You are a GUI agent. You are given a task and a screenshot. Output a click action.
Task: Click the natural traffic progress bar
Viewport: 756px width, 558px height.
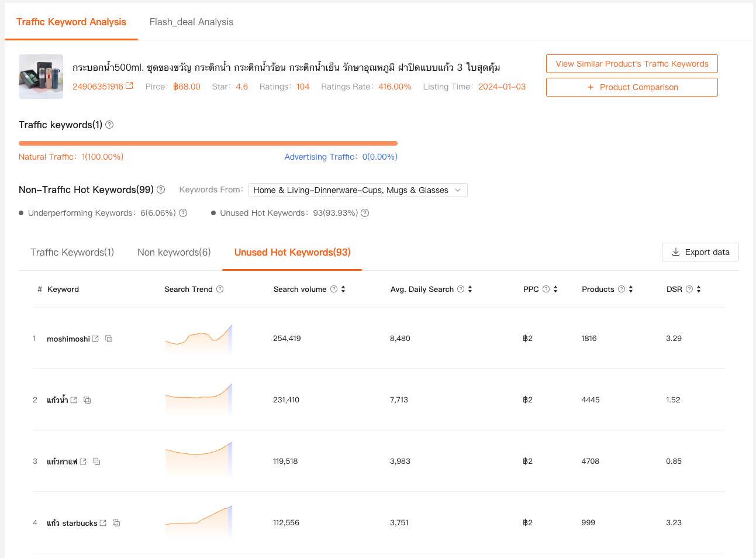[208, 143]
